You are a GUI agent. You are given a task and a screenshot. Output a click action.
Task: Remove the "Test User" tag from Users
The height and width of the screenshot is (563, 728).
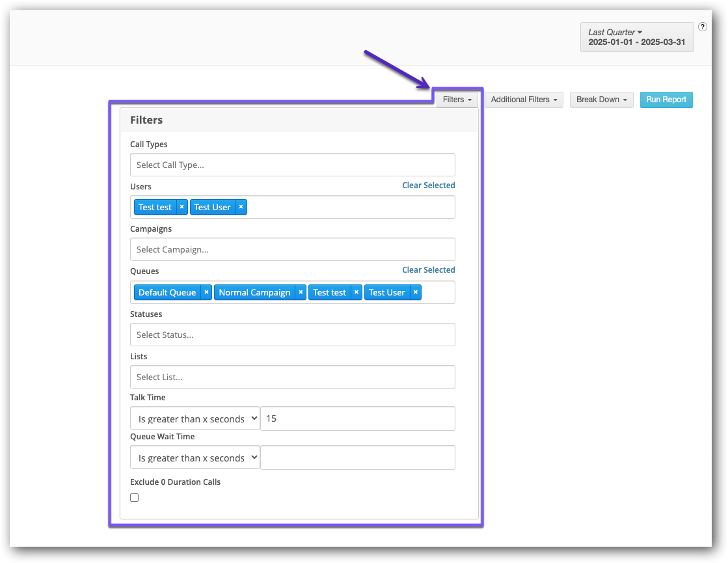click(241, 206)
